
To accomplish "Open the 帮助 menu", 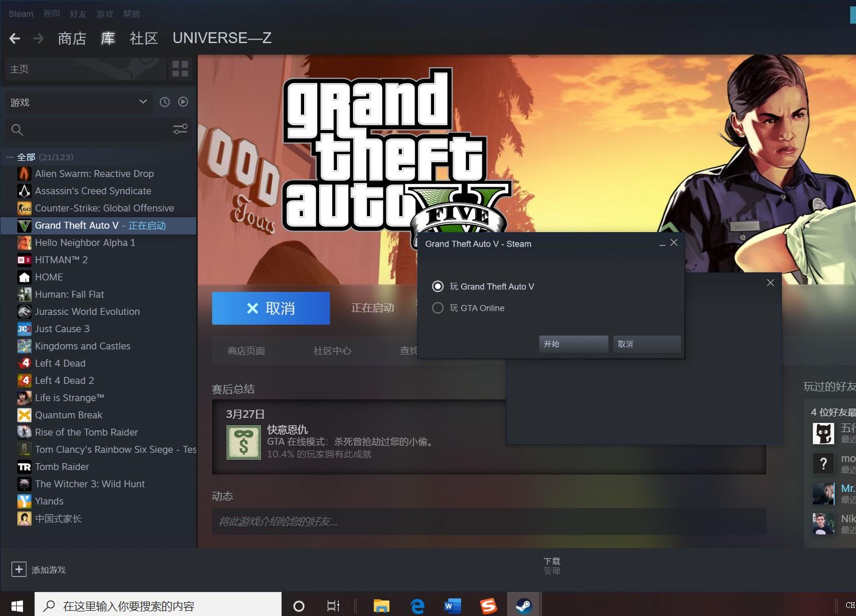I will (x=131, y=14).
